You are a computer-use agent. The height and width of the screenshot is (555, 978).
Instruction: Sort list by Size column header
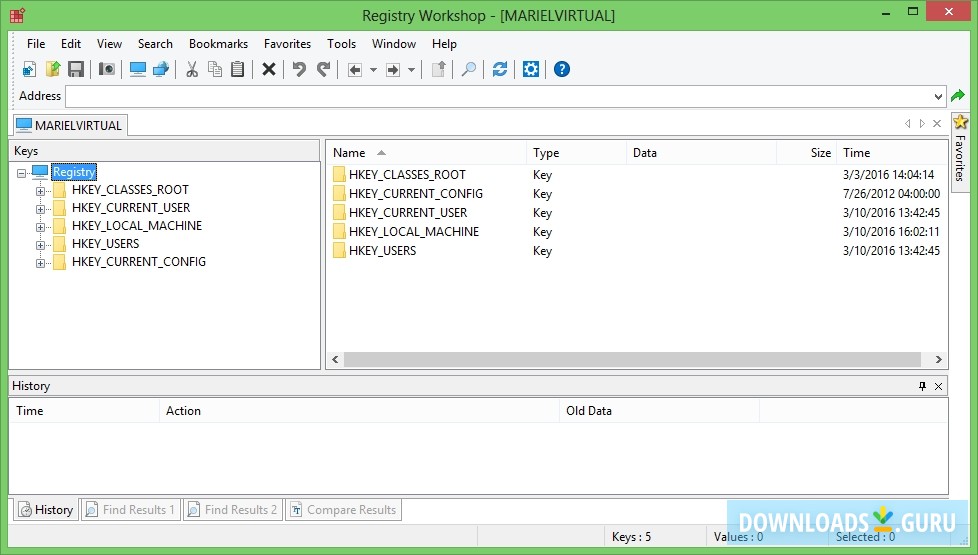click(806, 153)
